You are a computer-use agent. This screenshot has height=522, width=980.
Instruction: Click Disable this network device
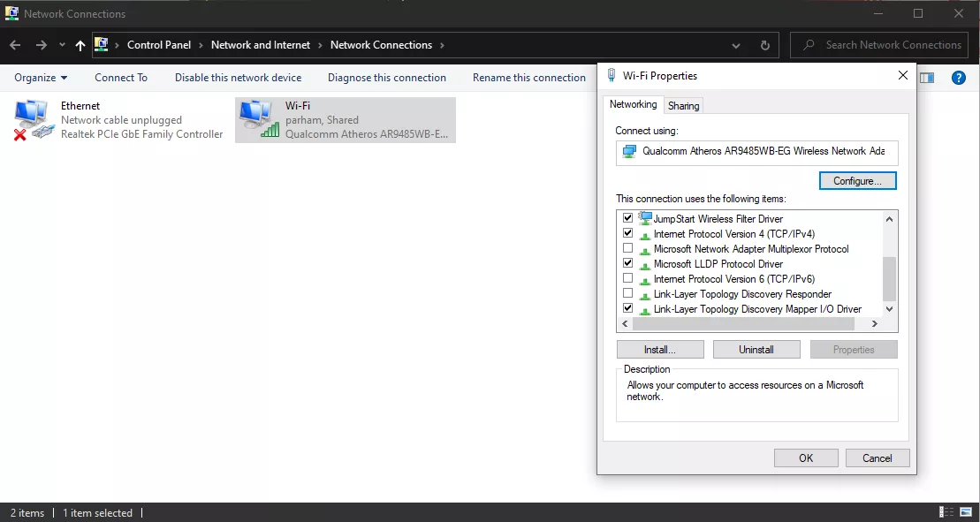(238, 78)
